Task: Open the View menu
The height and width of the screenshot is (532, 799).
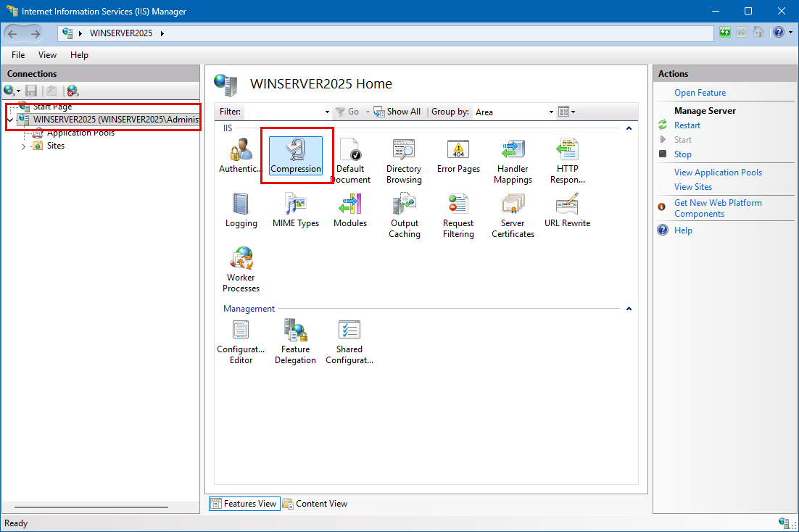Action: pyautogui.click(x=47, y=55)
